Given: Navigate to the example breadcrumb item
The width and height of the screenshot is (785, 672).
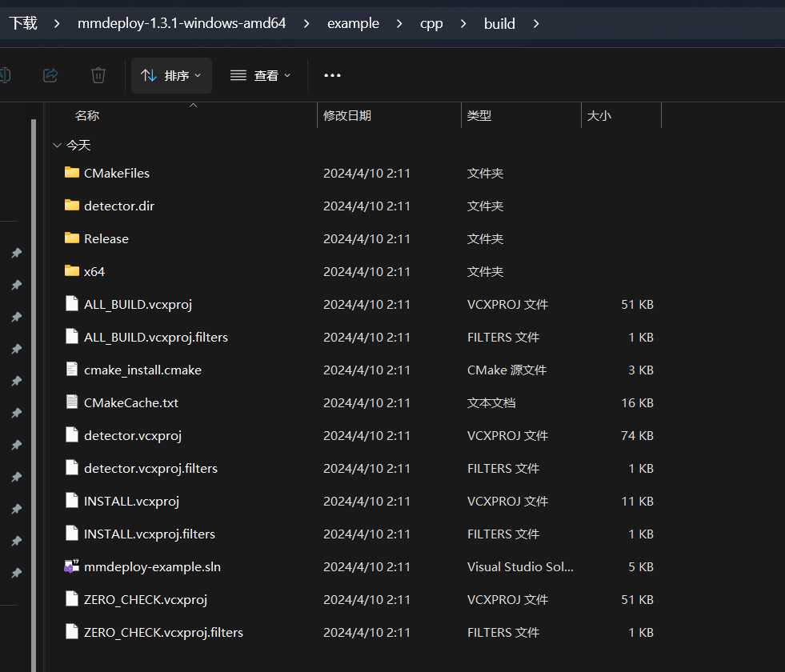Looking at the screenshot, I should click(x=353, y=23).
